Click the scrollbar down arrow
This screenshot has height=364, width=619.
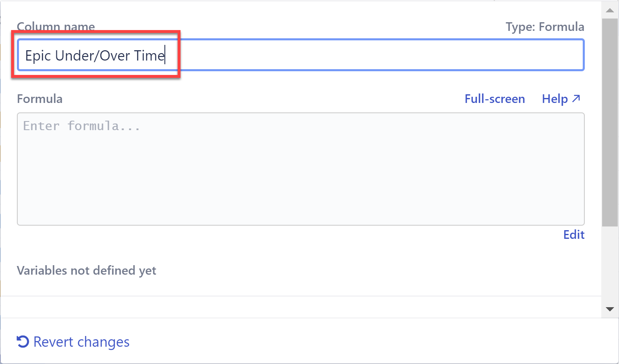click(x=610, y=309)
